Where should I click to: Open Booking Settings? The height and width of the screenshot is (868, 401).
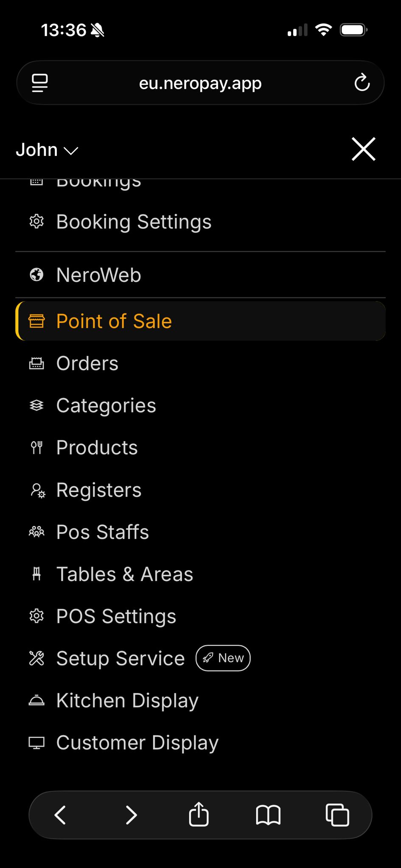(x=134, y=222)
